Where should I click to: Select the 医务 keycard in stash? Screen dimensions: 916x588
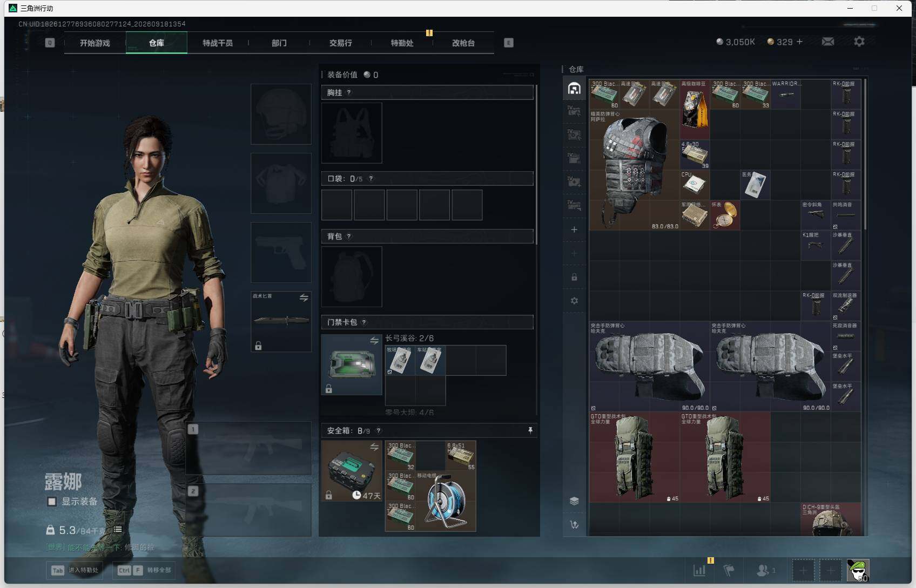coord(755,185)
